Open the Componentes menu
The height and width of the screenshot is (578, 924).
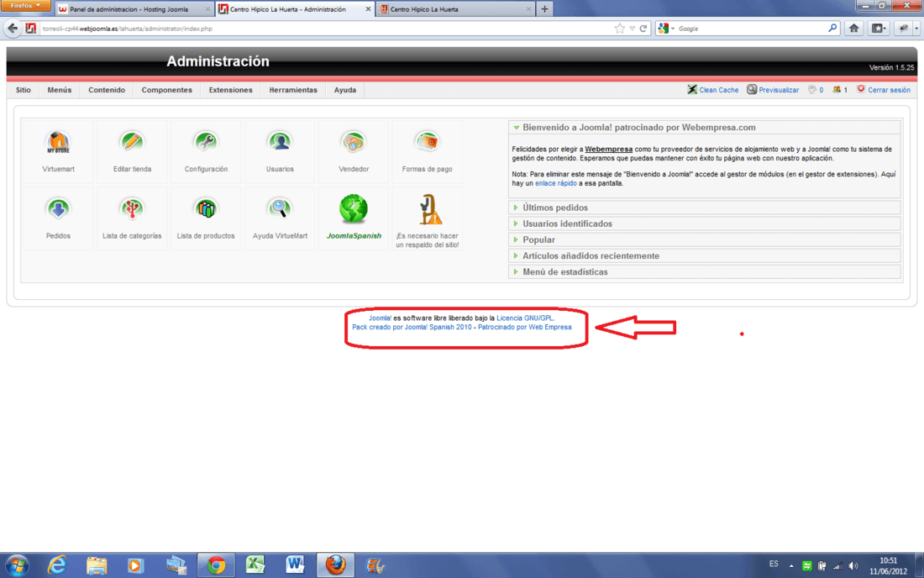click(167, 90)
